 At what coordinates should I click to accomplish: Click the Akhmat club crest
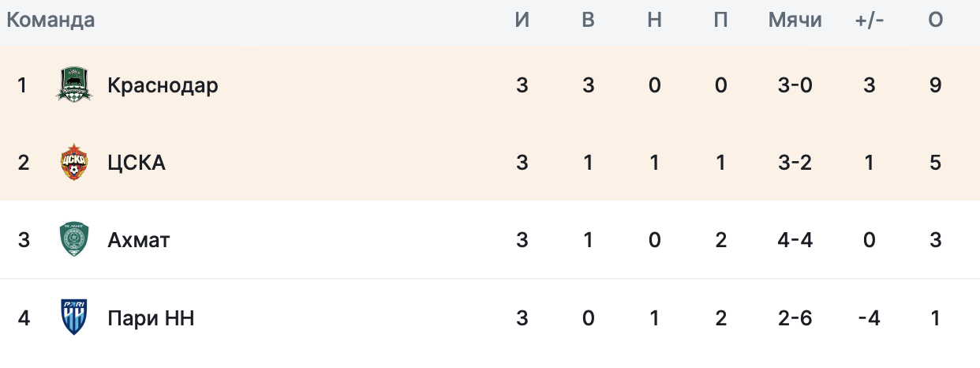tap(74, 239)
